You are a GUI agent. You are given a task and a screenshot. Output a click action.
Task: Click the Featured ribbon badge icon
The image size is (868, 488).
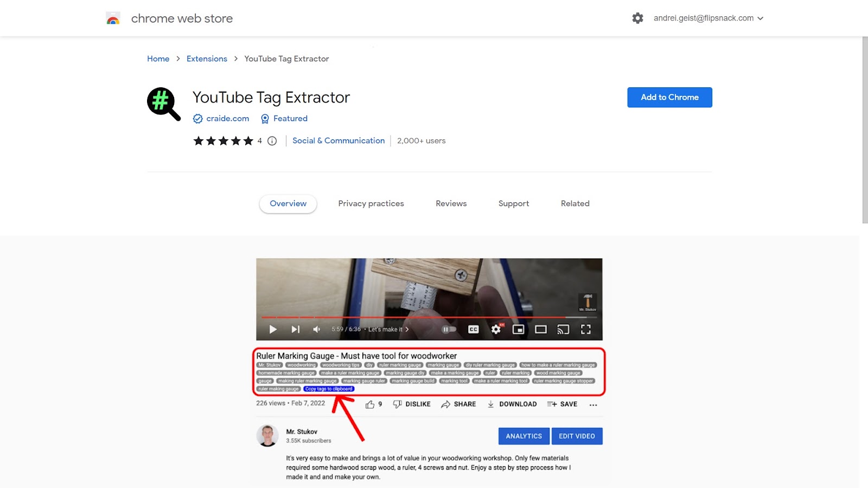(x=265, y=119)
